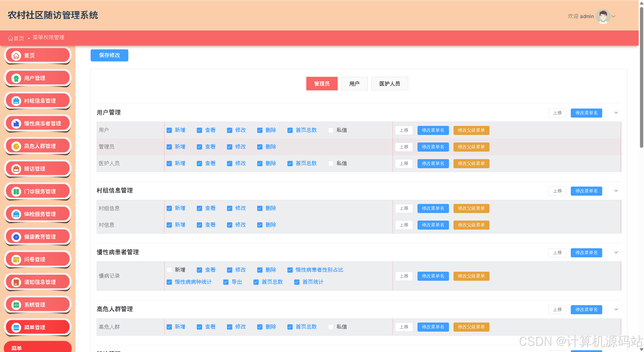This screenshot has width=644, height=352.
Task: Collapse the 慢性病患者管理 section chevron
Action: (x=616, y=252)
